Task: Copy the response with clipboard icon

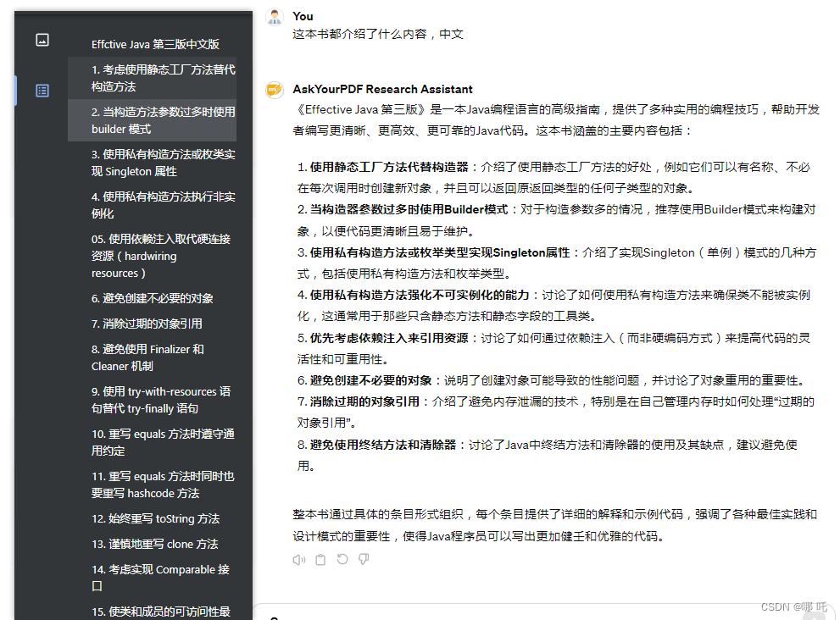Action: point(320,560)
